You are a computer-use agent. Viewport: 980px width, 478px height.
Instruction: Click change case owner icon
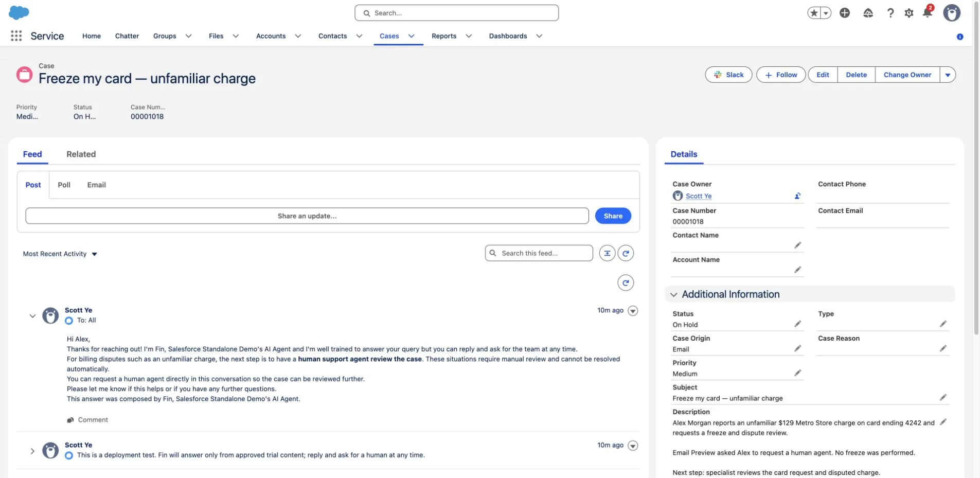point(797,196)
